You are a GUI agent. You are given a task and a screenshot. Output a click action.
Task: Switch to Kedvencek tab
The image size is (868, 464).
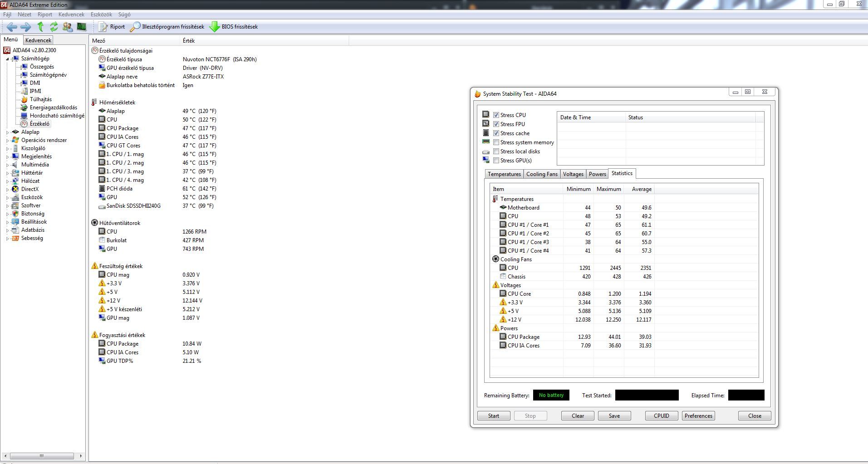point(39,40)
